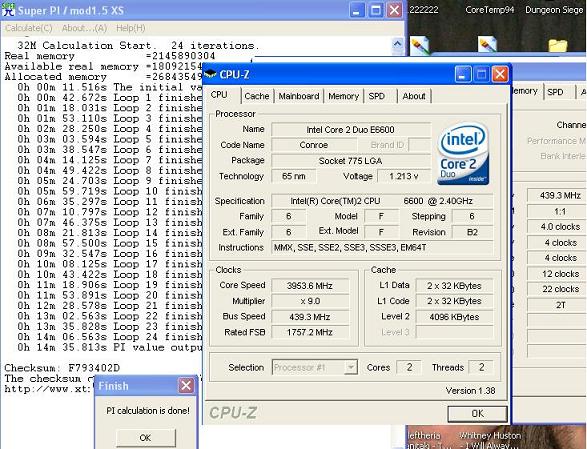Select the CPU tab in CPU-Z
Screen dimensions: 587x449
pyautogui.click(x=219, y=94)
